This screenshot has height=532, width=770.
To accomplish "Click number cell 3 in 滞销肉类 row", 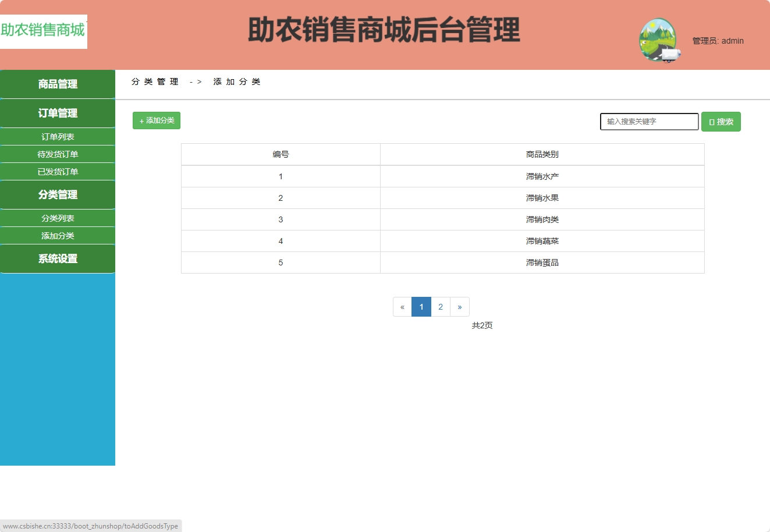I will (281, 219).
